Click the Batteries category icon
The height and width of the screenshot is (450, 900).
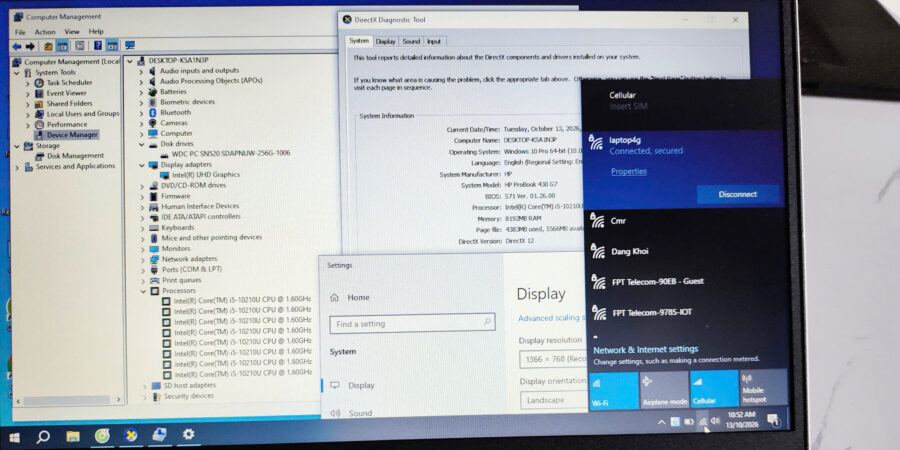(153, 91)
